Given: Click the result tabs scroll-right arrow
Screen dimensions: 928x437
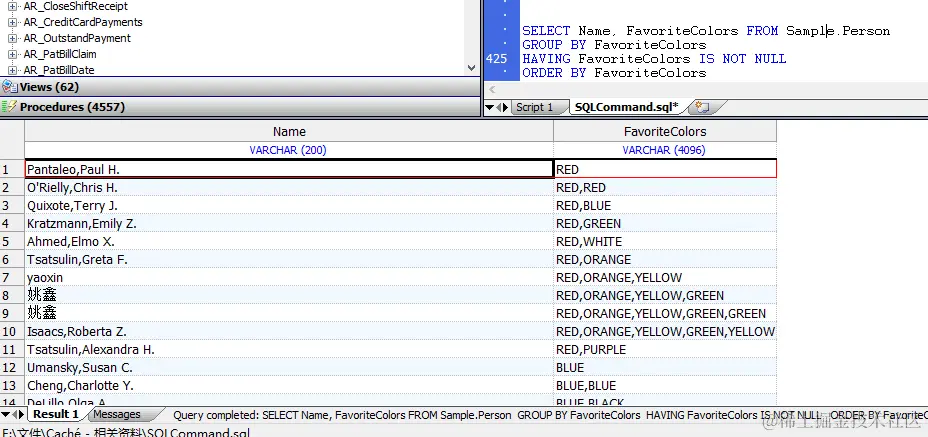Looking at the screenshot, I should (x=21, y=414).
